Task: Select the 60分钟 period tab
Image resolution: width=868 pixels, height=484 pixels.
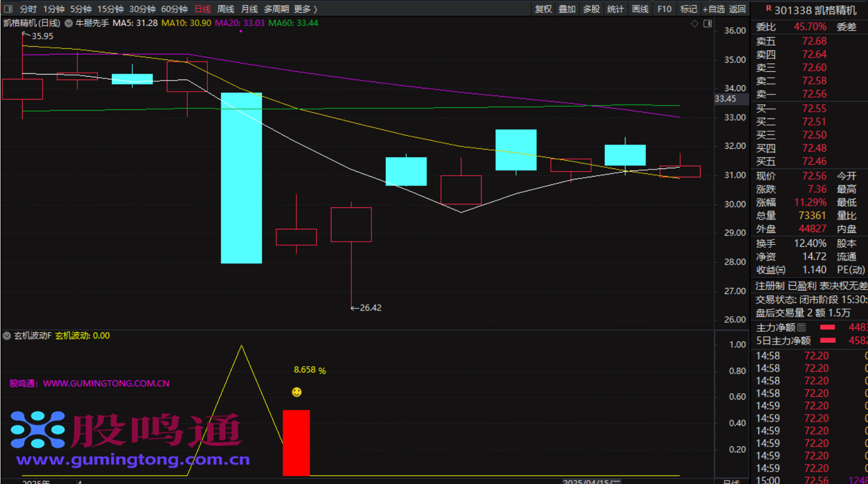Action: [x=174, y=9]
